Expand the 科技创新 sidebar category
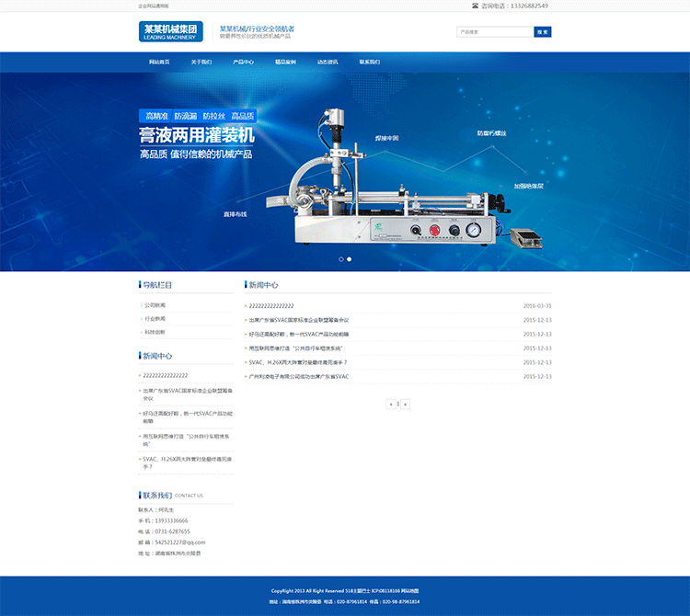This screenshot has width=690, height=616. point(155,332)
